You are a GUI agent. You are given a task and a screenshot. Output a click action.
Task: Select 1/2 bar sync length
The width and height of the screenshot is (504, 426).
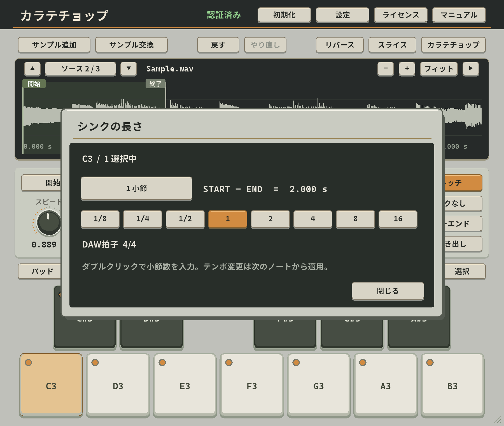click(x=185, y=219)
